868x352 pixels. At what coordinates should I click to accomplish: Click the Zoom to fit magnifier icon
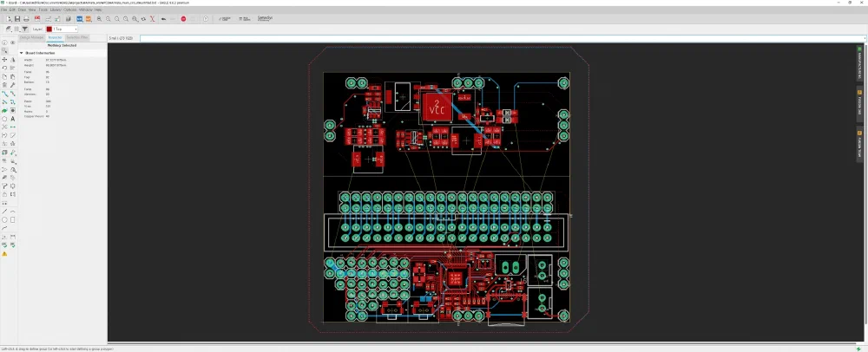click(98, 18)
